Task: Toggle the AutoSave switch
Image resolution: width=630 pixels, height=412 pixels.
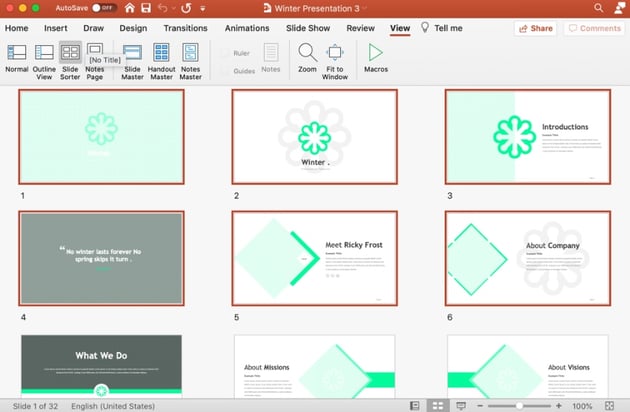Action: tap(103, 8)
